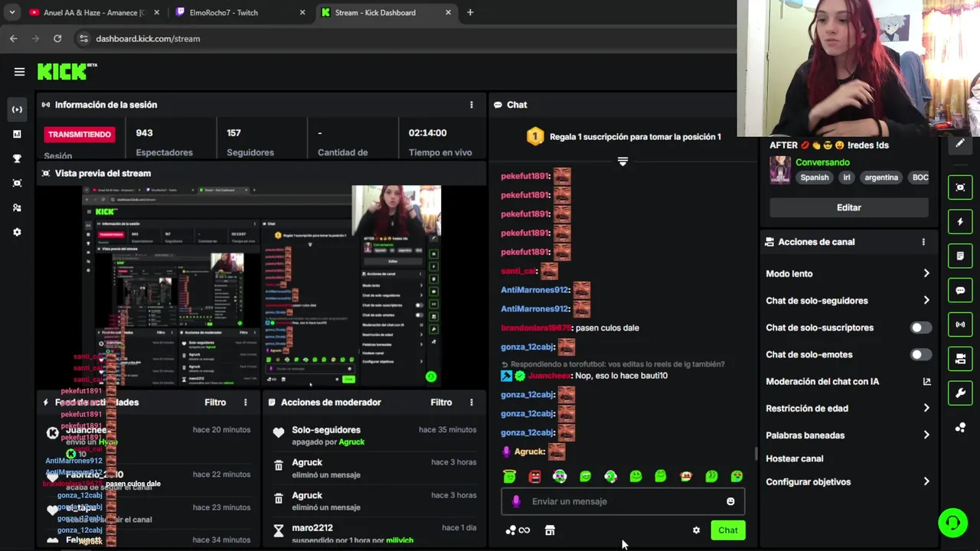Open the Filtro dropdown in Acciones de moderador
The image size is (980, 551).
(441, 402)
